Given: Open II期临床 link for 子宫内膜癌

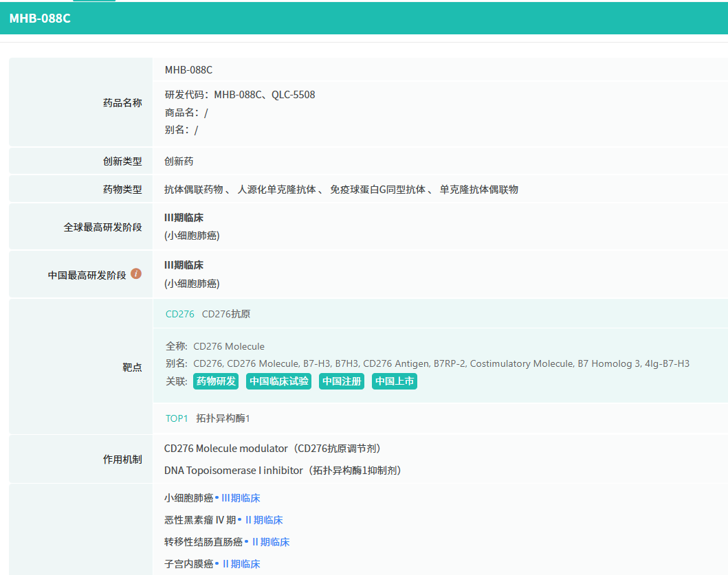Looking at the screenshot, I should coord(241,564).
